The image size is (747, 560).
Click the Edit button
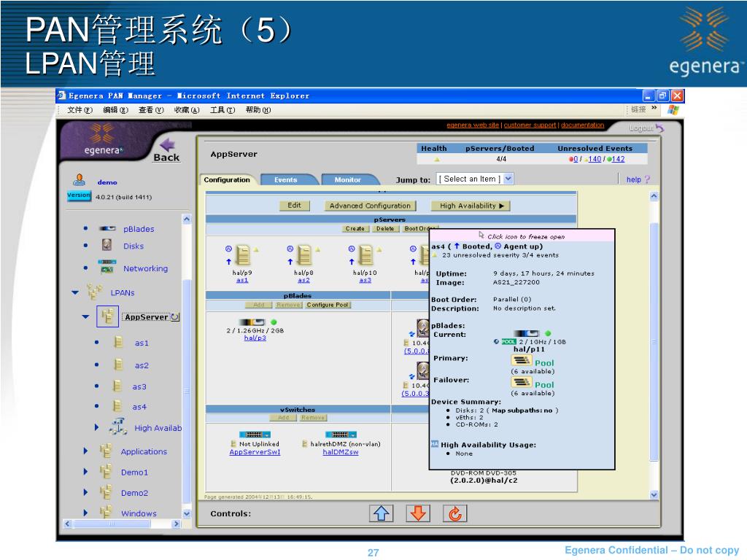click(x=295, y=205)
